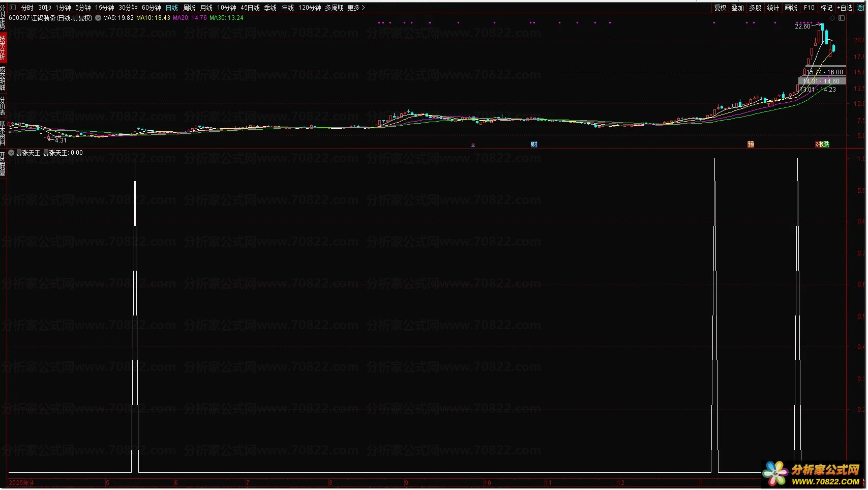
Task: Open the 画线 drawing tools
Action: (791, 8)
